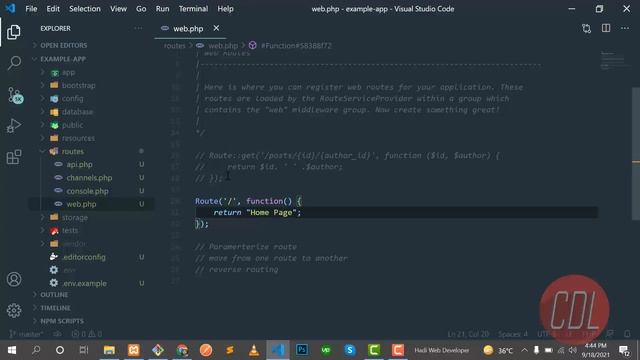Open the Search view in activity bar
Image resolution: width=640 pixels, height=360 pixels.
pos(14,62)
